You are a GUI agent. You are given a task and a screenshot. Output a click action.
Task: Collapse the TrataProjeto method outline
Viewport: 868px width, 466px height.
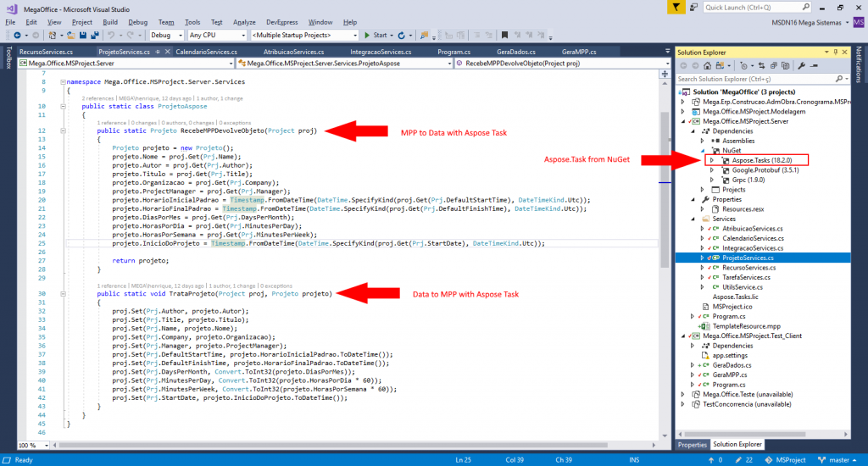pyautogui.click(x=63, y=294)
